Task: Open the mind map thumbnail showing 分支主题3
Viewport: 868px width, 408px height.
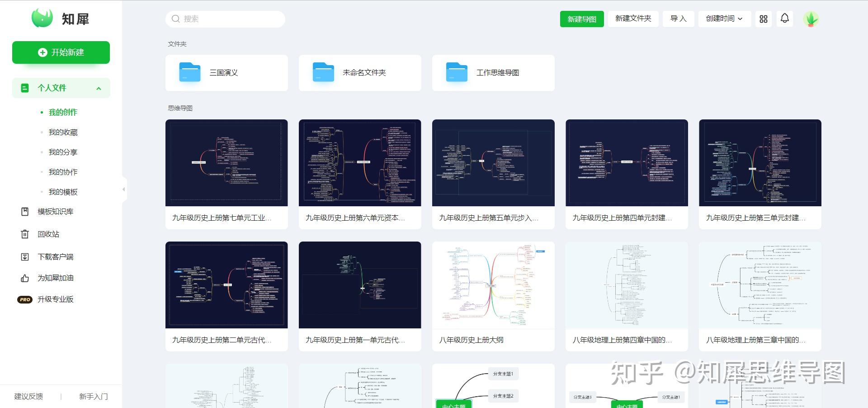Action: point(627,386)
